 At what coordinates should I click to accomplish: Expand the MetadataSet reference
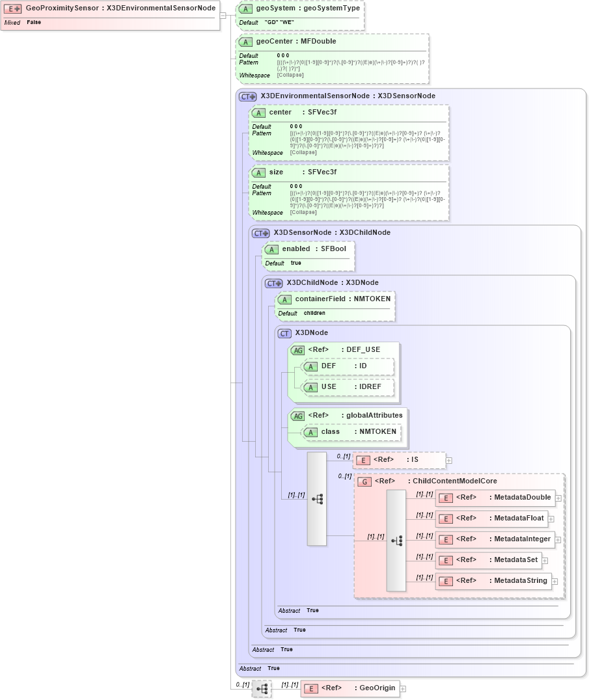point(545,561)
